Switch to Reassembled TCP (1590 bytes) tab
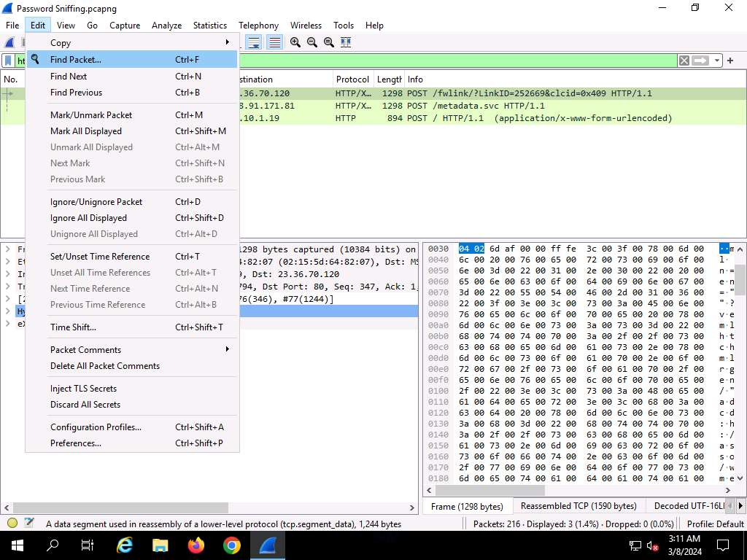 point(578,506)
